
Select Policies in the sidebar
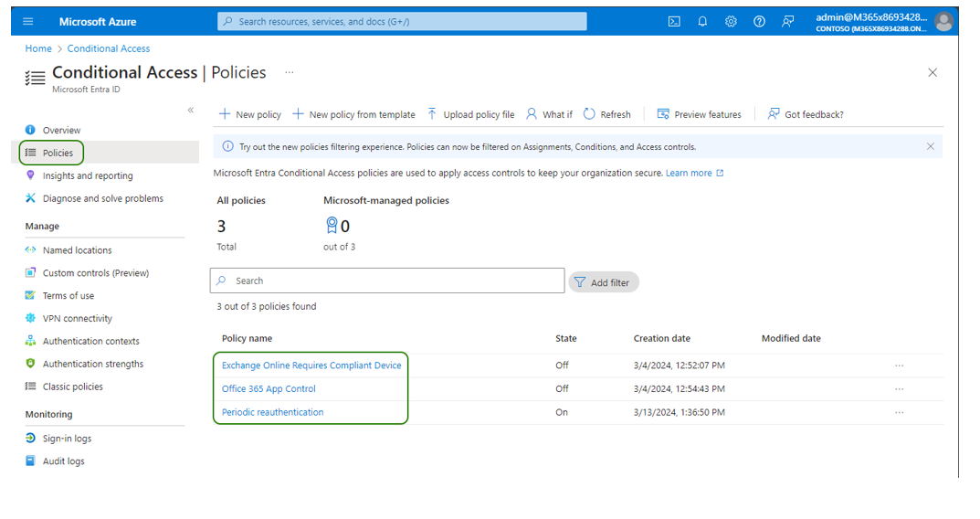click(58, 153)
